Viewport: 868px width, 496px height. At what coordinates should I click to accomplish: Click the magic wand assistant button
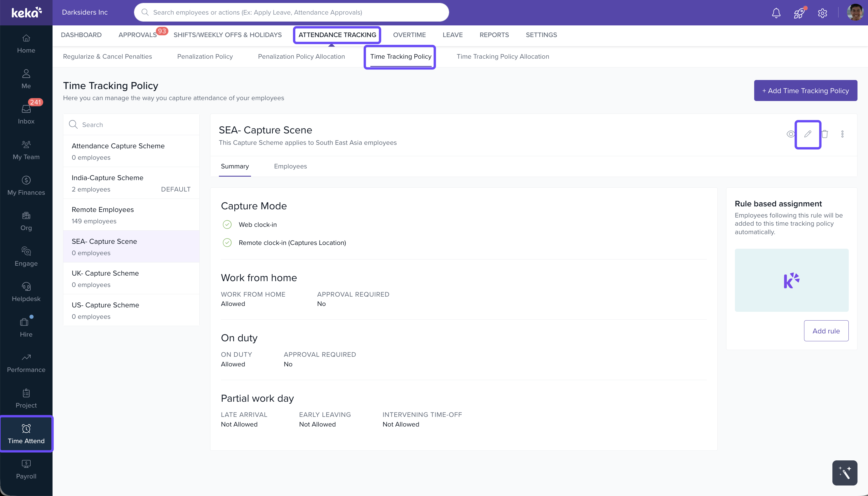click(844, 473)
